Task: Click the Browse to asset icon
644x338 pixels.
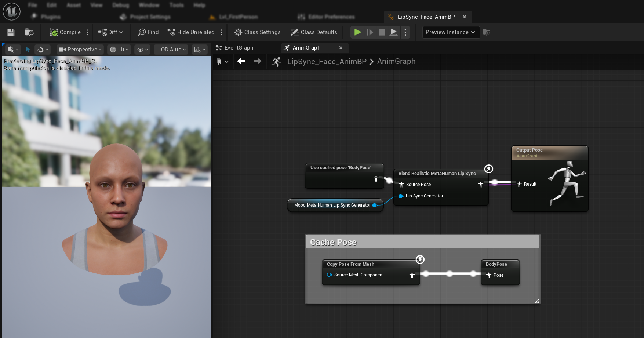Action: tap(29, 32)
